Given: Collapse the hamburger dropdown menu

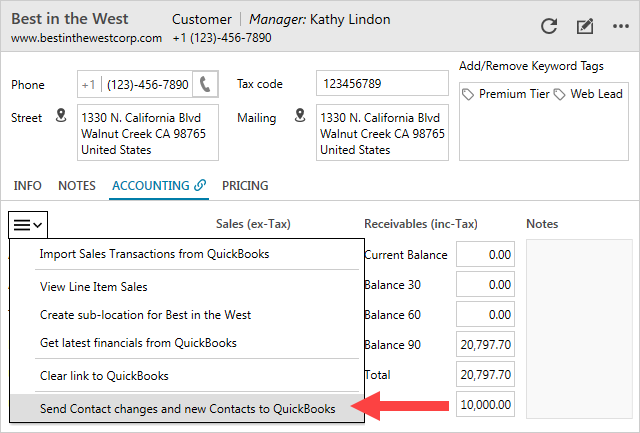Looking at the screenshot, I should coord(28,225).
